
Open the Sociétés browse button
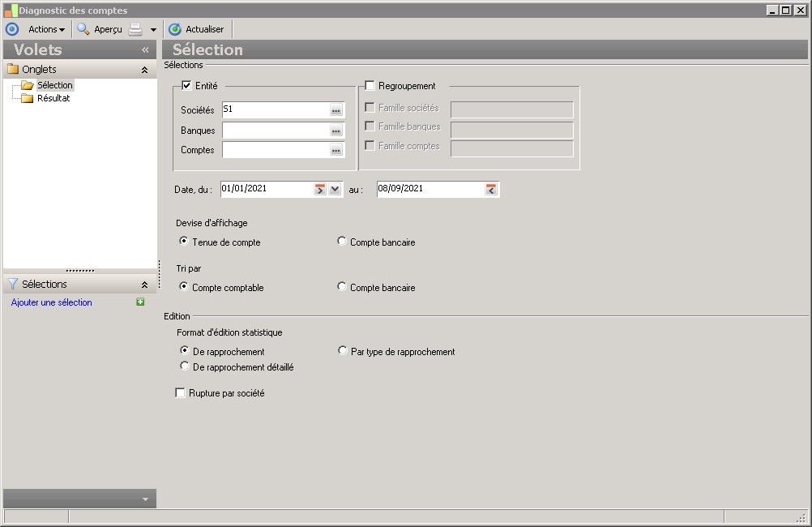point(336,109)
